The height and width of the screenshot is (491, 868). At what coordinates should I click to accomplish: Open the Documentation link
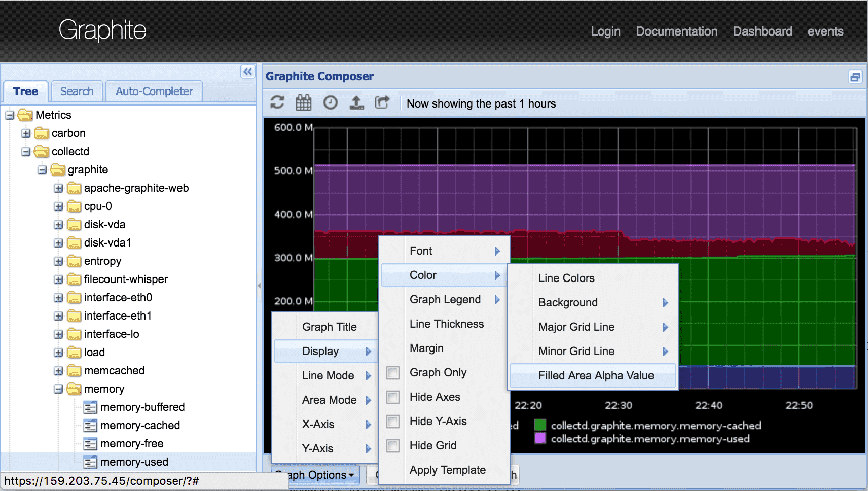coord(676,31)
